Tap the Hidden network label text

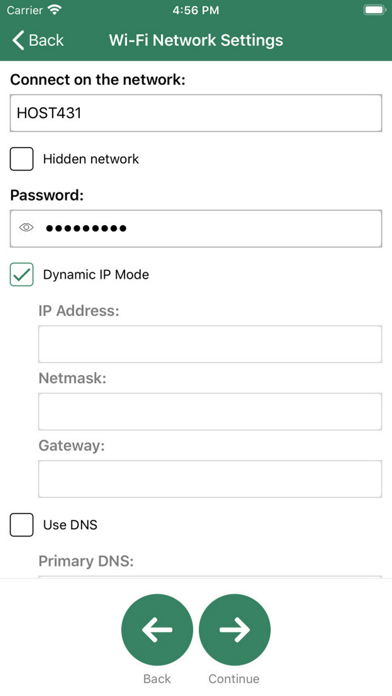click(91, 159)
